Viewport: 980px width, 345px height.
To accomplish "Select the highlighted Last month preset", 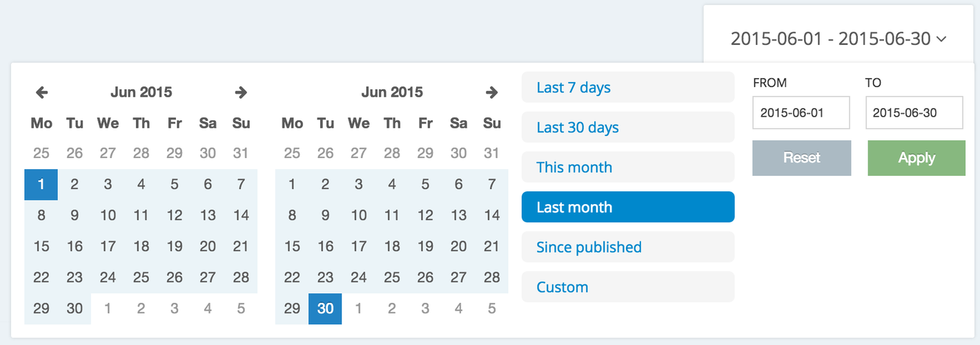I will 628,207.
